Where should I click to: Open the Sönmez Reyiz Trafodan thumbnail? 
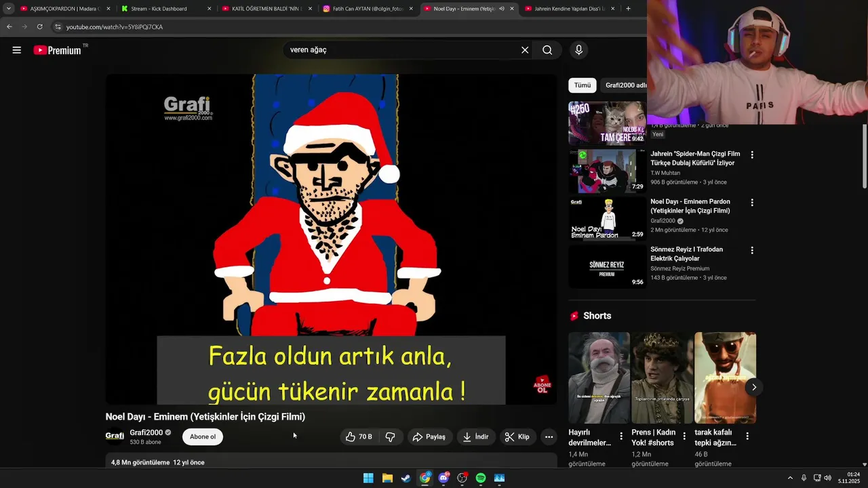point(607,267)
